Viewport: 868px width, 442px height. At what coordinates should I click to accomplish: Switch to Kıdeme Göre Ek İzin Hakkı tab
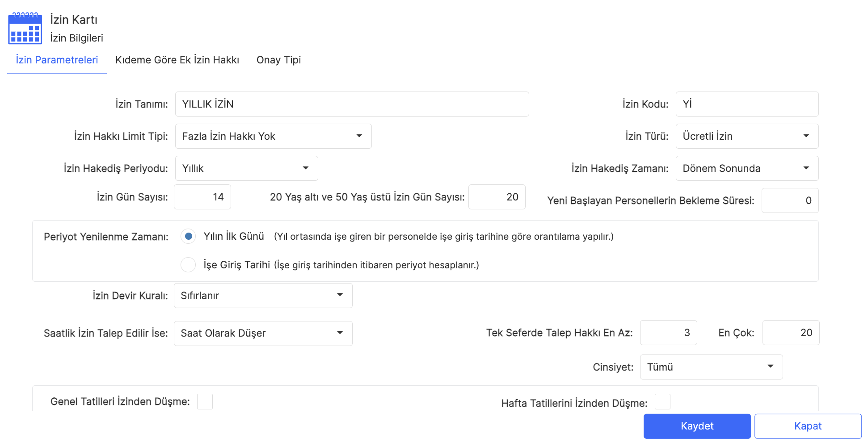click(x=177, y=60)
